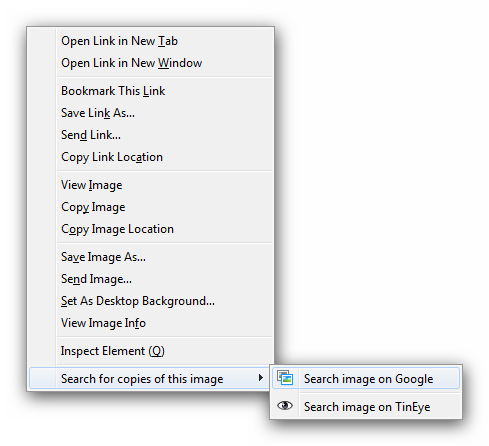
Task: Click Set As Desktop Background
Action: 138,301
